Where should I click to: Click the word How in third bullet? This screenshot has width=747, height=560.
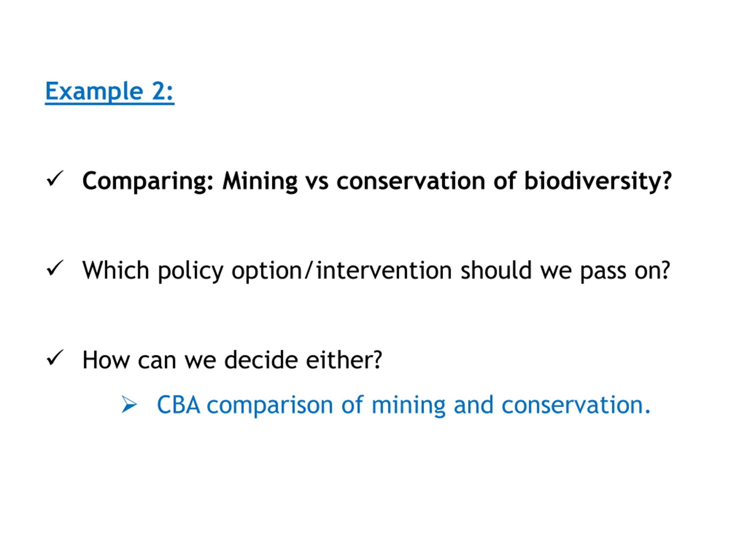[x=106, y=360]
